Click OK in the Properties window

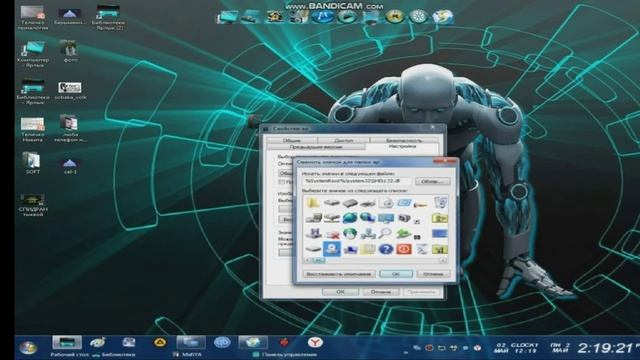tap(340, 292)
